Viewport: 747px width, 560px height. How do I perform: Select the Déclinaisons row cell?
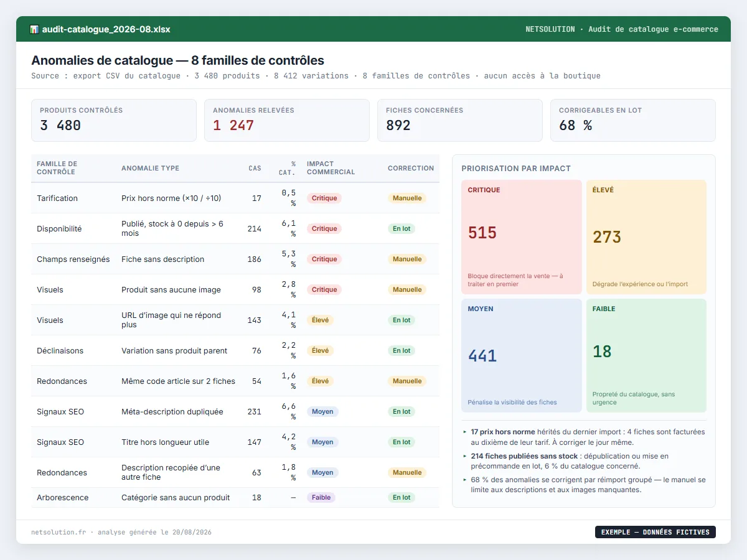click(x=60, y=350)
